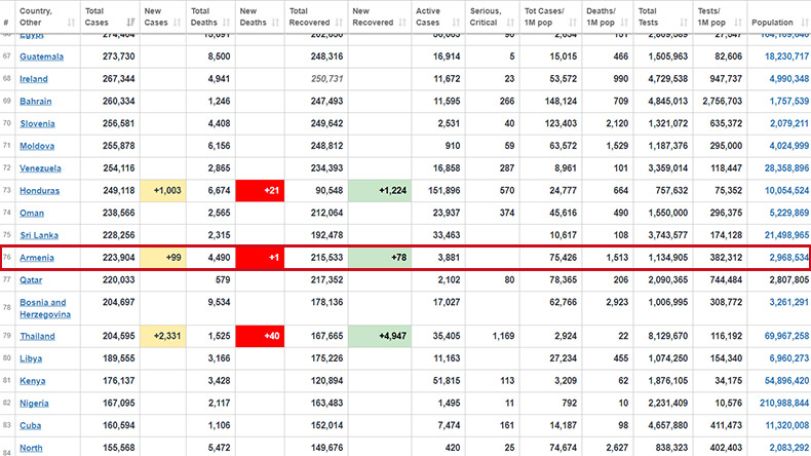This screenshot has height=456, width=811.
Task: Click the Slovenia link
Action: [37, 123]
